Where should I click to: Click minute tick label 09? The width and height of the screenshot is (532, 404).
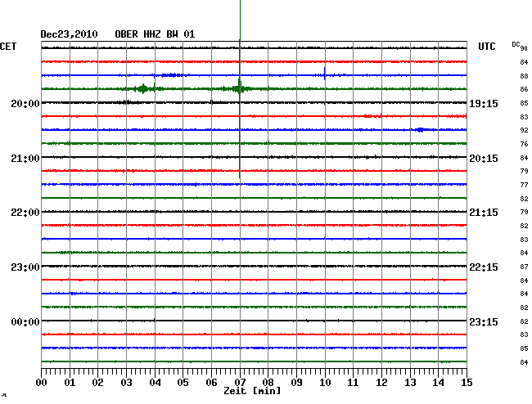click(x=296, y=382)
